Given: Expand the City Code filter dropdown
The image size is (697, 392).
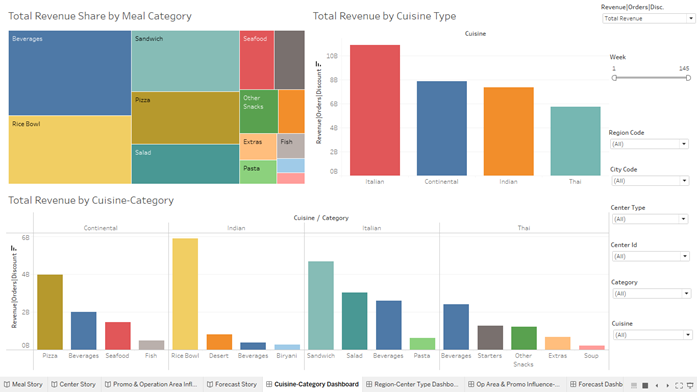Looking at the screenshot, I should (650, 181).
